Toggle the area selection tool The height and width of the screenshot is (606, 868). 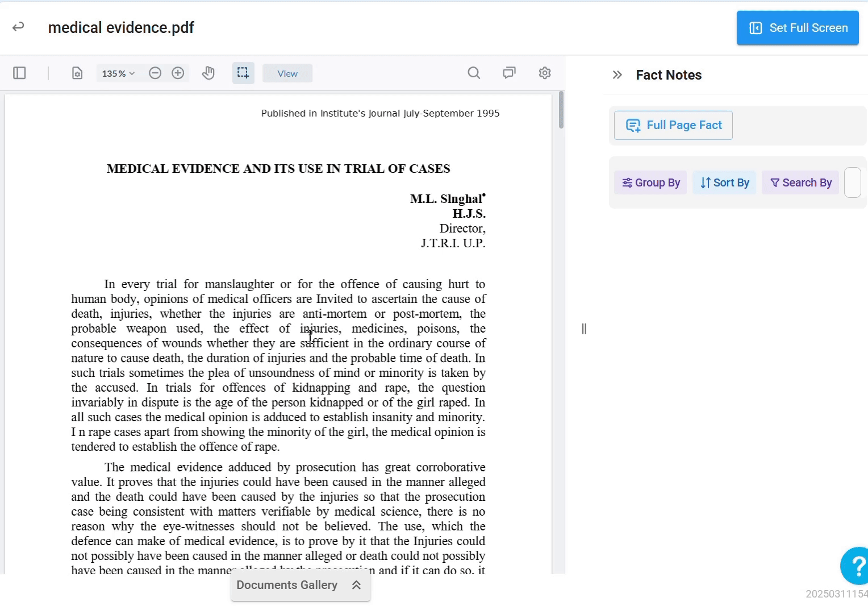pos(243,73)
